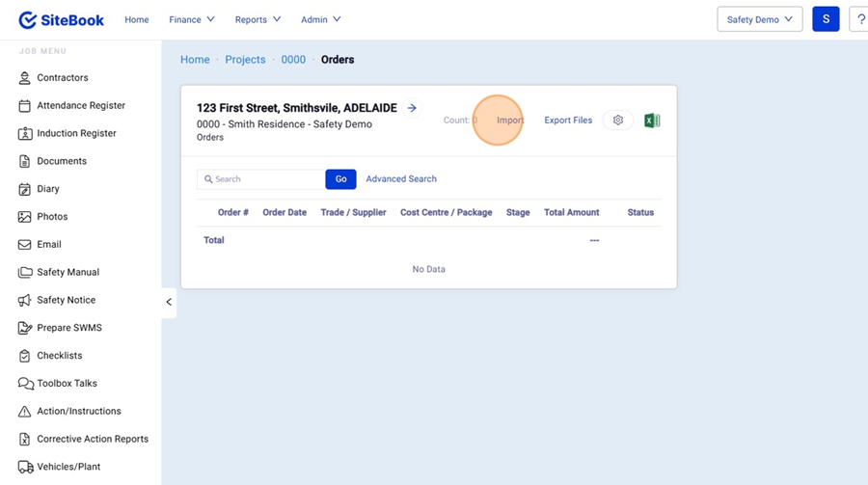
Task: Click the arrow next to the project address
Action: click(x=412, y=108)
